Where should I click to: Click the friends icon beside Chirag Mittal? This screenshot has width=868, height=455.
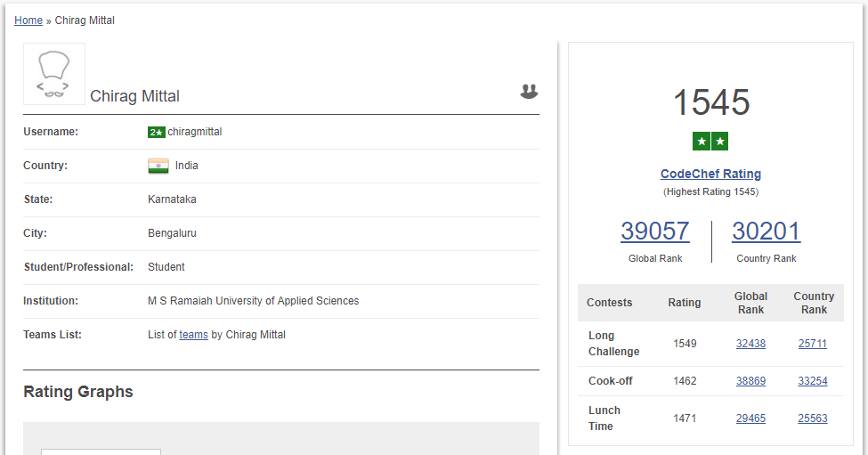[529, 92]
